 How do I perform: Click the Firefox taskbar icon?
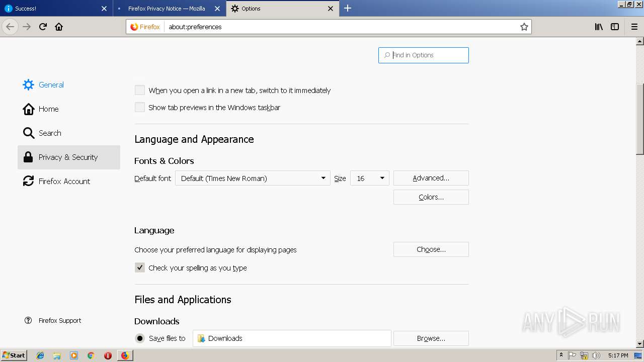click(x=125, y=355)
